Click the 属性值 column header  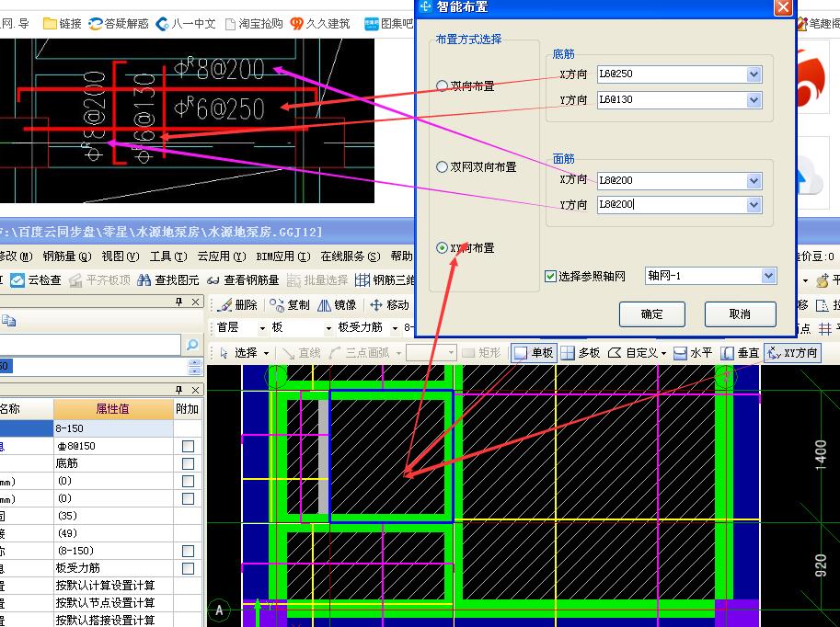point(112,409)
